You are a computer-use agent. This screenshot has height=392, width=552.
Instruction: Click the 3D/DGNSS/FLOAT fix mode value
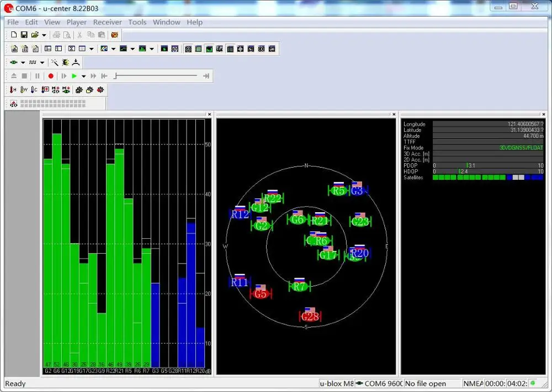point(522,148)
